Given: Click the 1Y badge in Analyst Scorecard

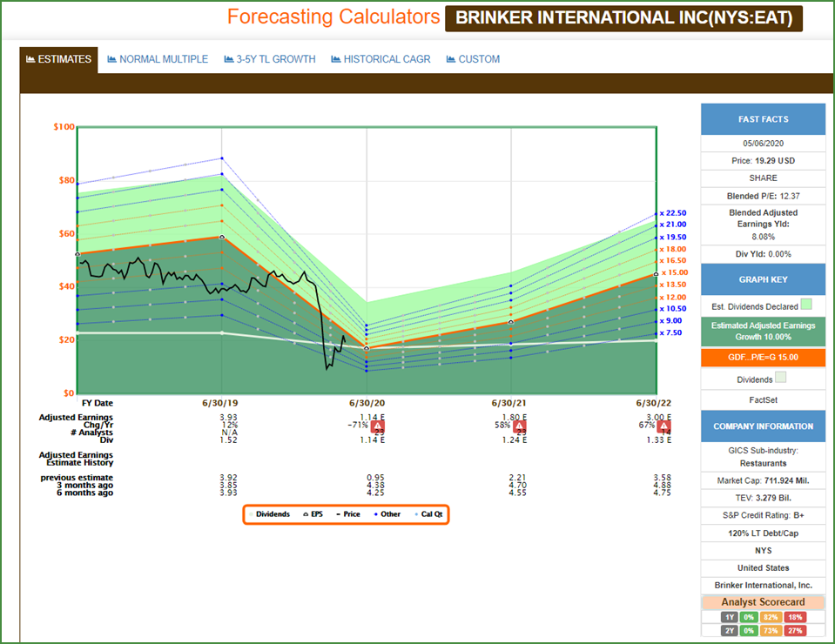Looking at the screenshot, I should click(726, 617).
